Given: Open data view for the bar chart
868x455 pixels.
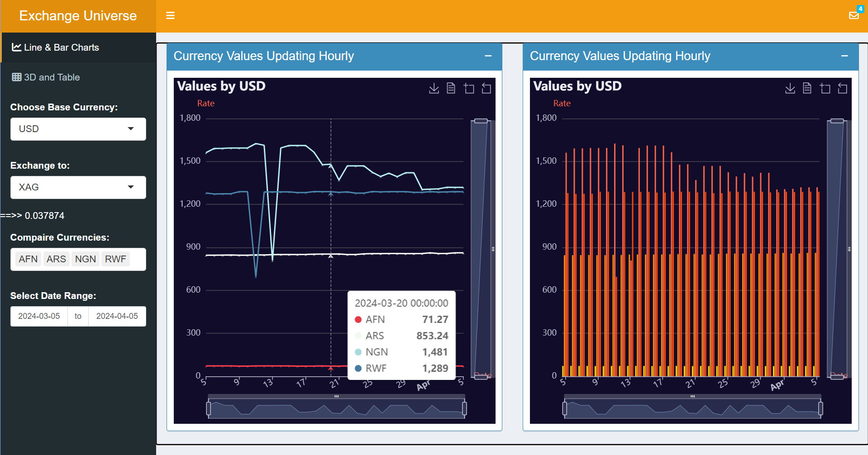Looking at the screenshot, I should point(807,88).
